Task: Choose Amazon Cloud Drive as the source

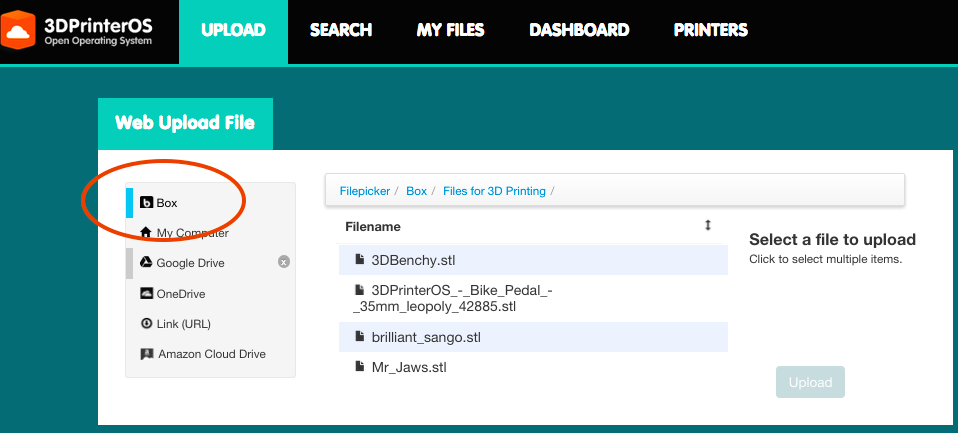Action: point(212,354)
